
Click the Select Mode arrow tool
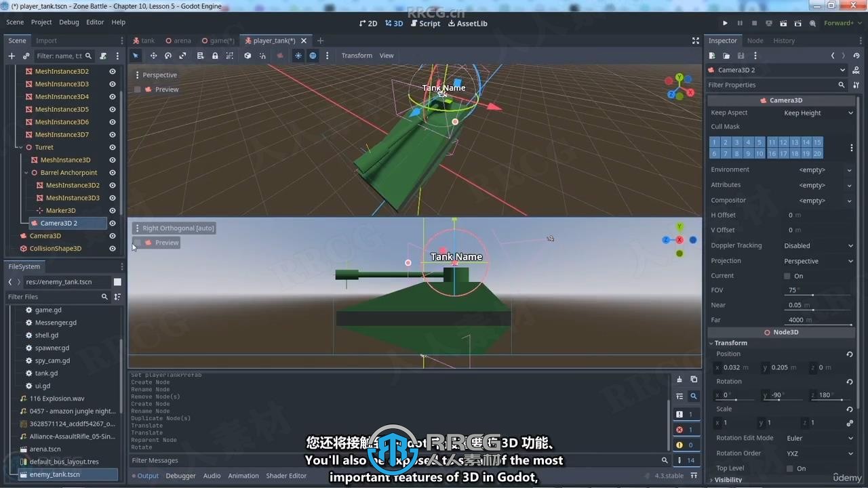point(136,56)
